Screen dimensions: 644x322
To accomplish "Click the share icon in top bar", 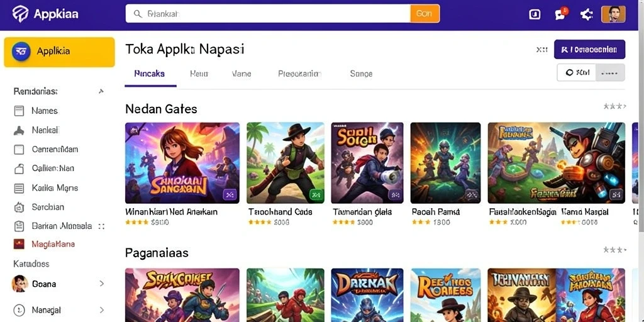I will [586, 14].
